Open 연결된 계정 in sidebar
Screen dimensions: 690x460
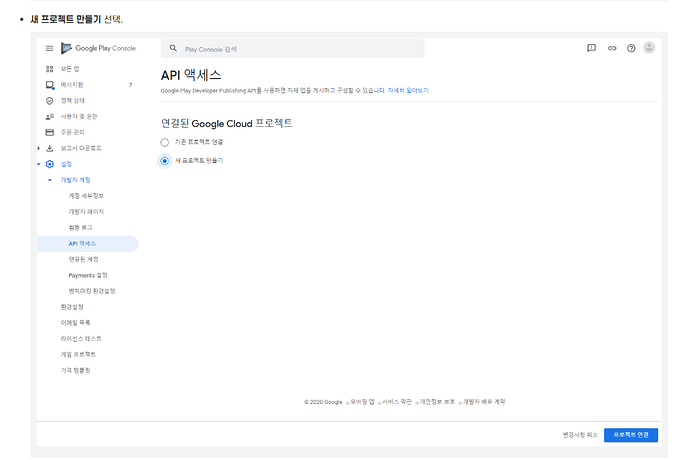[x=84, y=259]
